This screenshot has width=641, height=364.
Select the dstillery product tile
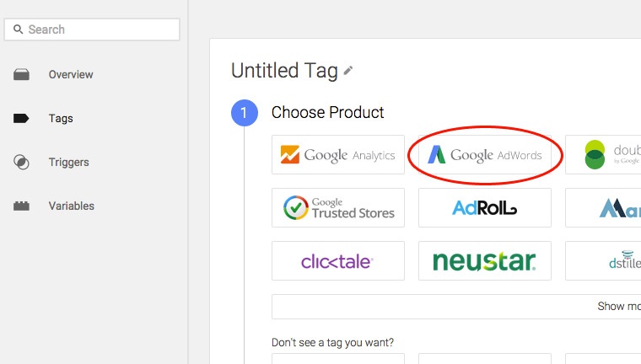[x=603, y=261]
